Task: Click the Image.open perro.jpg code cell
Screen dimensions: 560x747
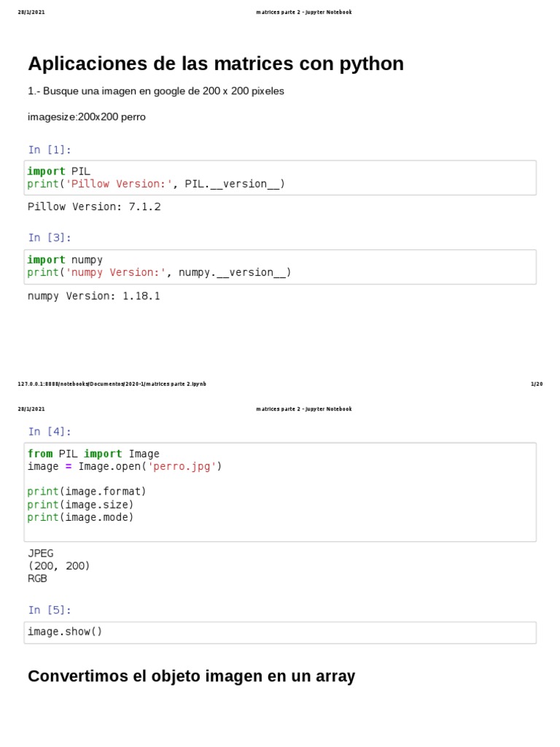Action: [x=280, y=492]
